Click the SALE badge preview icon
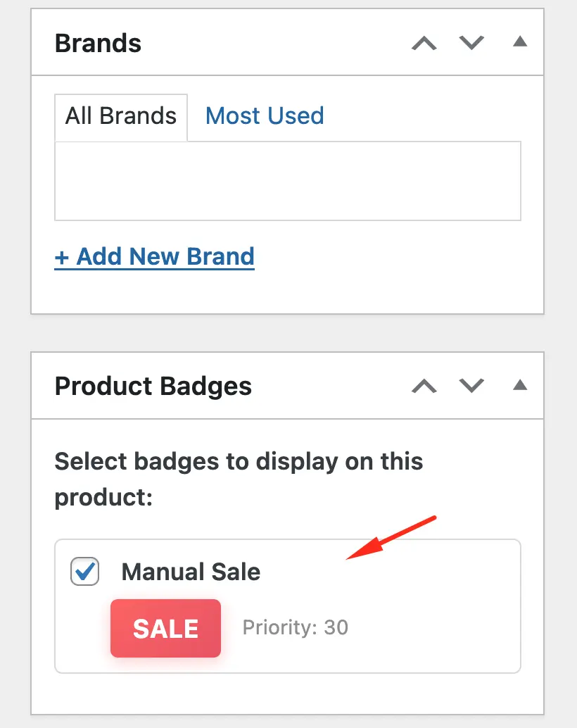The image size is (577, 728). pos(165,628)
